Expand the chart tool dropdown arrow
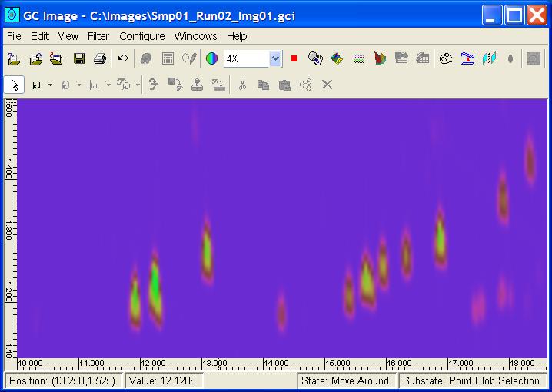Screen dimensions: 552x392 click(x=108, y=85)
